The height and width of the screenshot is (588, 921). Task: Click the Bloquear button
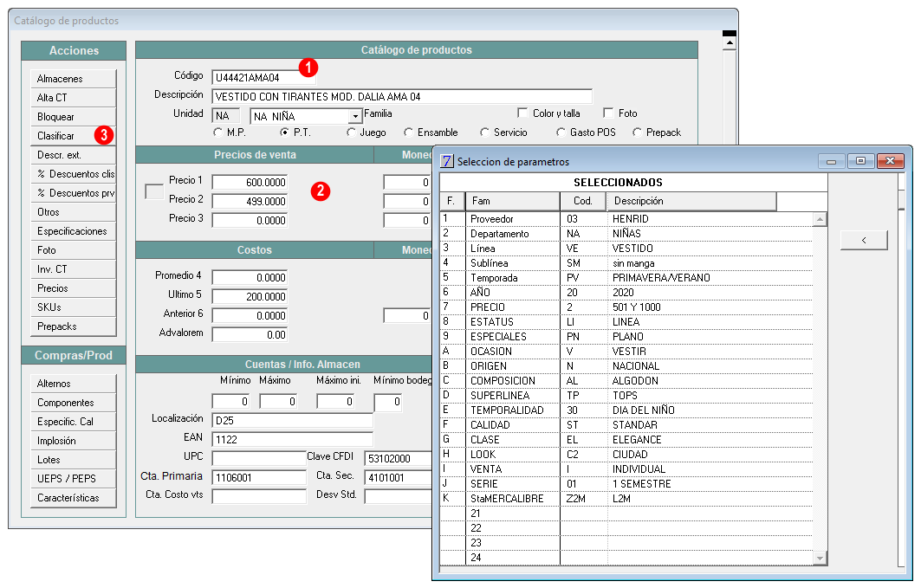(x=74, y=117)
